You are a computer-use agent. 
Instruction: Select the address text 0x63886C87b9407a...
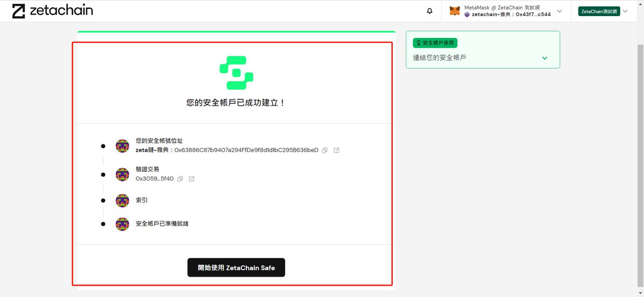pyautogui.click(x=246, y=150)
